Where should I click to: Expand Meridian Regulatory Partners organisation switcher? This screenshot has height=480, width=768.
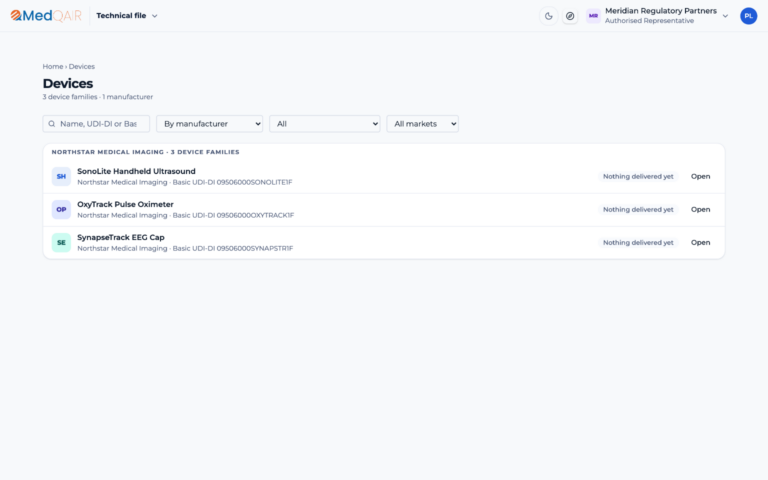pos(657,16)
